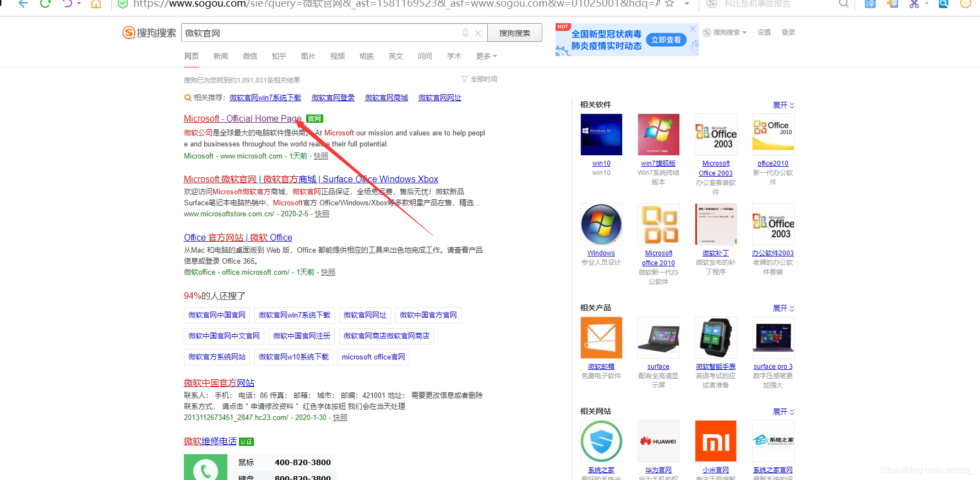
Task: Open 微软维修电话 result link
Action: coord(210,441)
